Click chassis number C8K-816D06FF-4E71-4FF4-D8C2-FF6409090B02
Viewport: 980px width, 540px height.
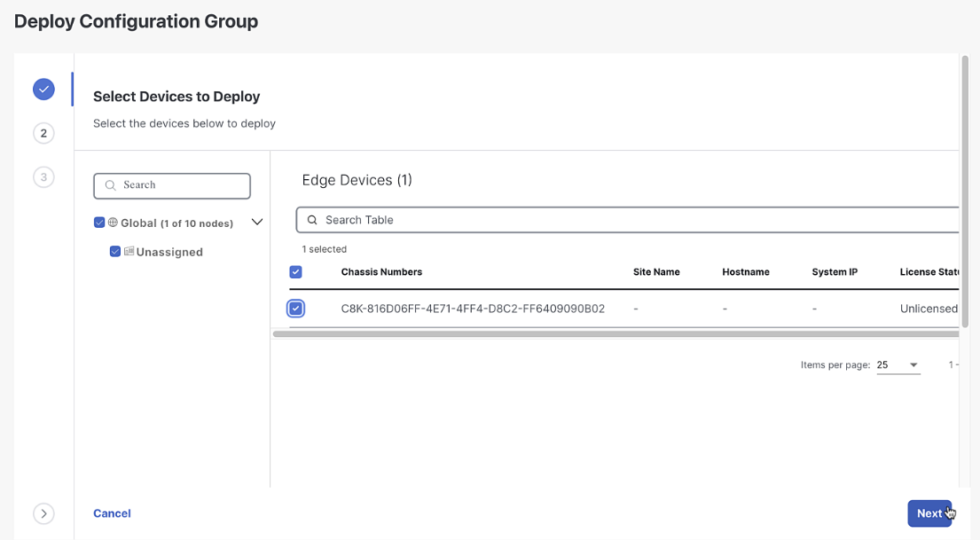pyautogui.click(x=473, y=309)
